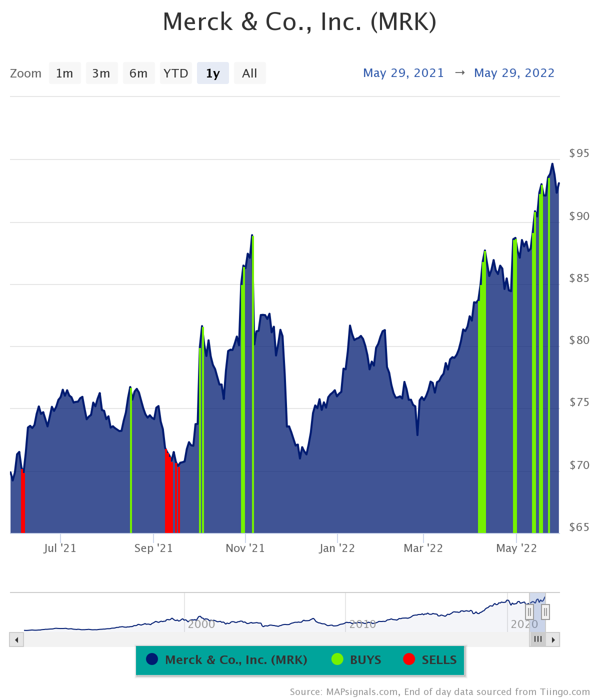Select the 1y zoom range
This screenshot has height=700, width=600.
[x=213, y=73]
